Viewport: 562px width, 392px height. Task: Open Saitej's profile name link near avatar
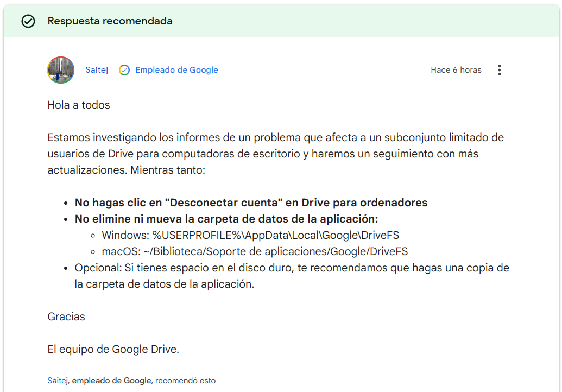[x=97, y=70]
